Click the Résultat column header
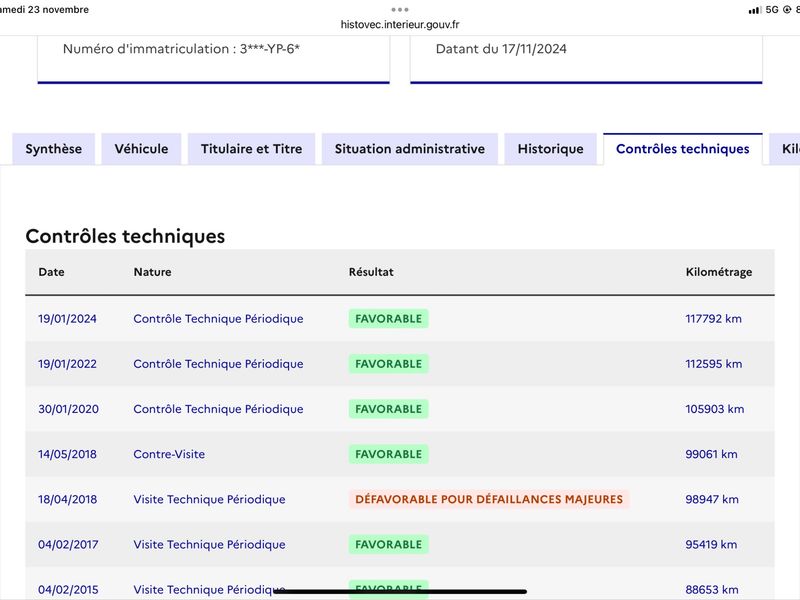The height and width of the screenshot is (600, 800). click(371, 272)
